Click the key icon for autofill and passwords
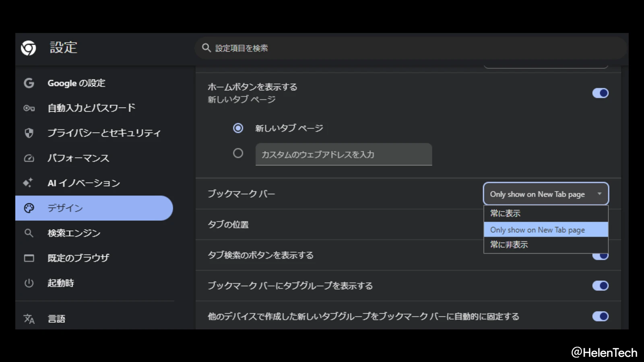 tap(29, 108)
